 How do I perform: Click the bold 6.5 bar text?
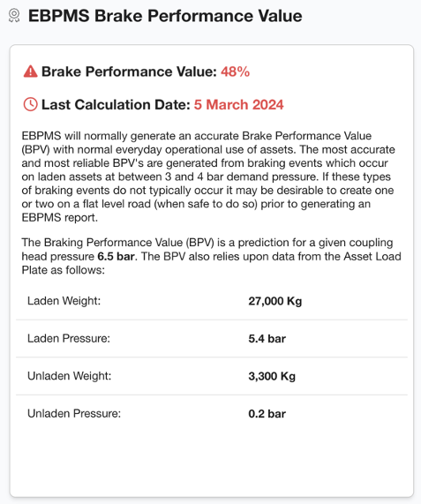coord(116,257)
